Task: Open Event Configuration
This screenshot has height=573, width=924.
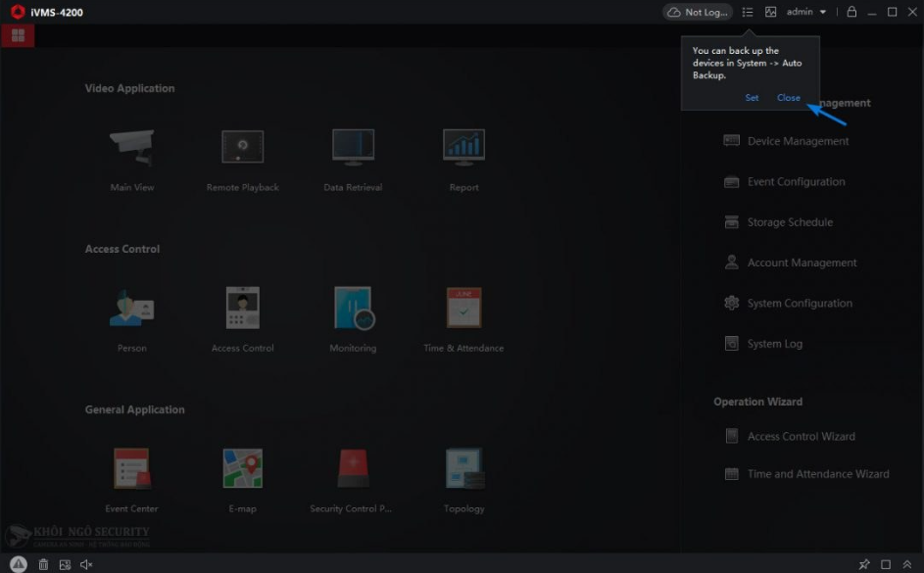Action: coord(784,181)
